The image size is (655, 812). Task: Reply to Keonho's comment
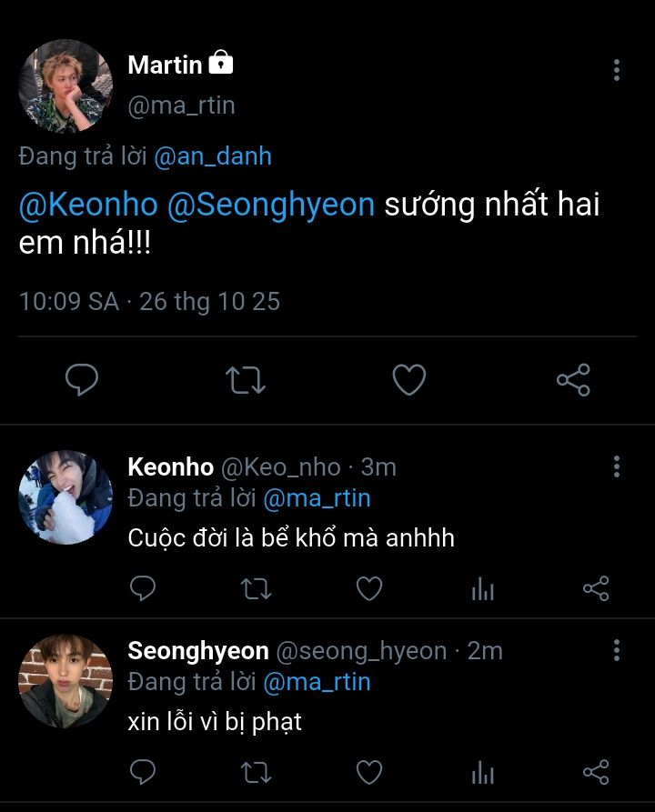(143, 589)
